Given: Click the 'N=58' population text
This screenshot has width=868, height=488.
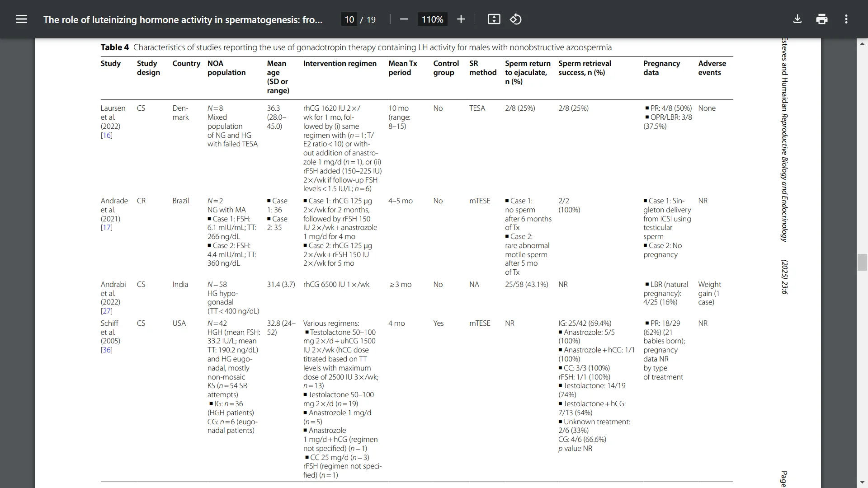Looking at the screenshot, I should pyautogui.click(x=217, y=284).
